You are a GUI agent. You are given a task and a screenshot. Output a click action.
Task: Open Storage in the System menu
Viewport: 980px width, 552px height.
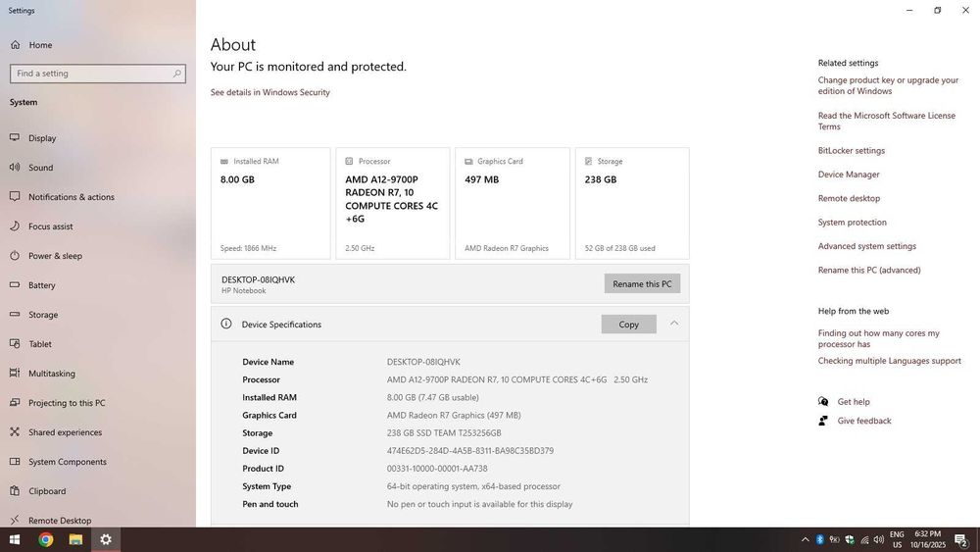(x=43, y=315)
